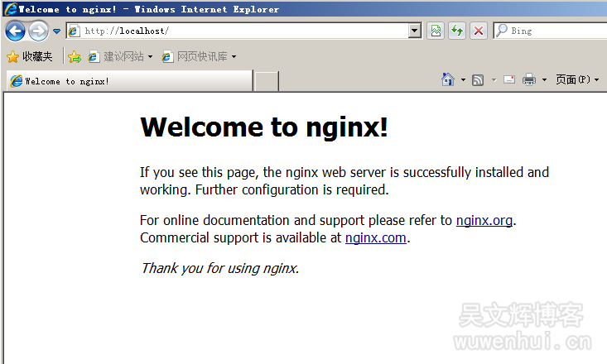Image resolution: width=607 pixels, height=364 pixels.
Task: Open the recent pages dropdown arrow
Action: click(56, 31)
